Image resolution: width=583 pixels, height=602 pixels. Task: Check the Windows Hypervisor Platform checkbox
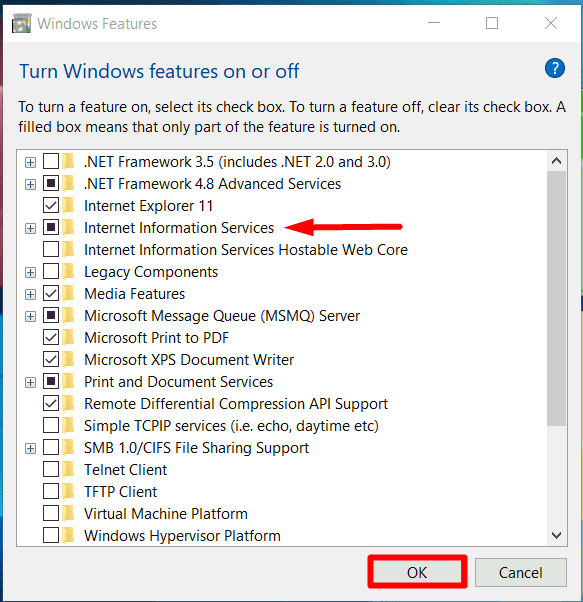pos(51,535)
